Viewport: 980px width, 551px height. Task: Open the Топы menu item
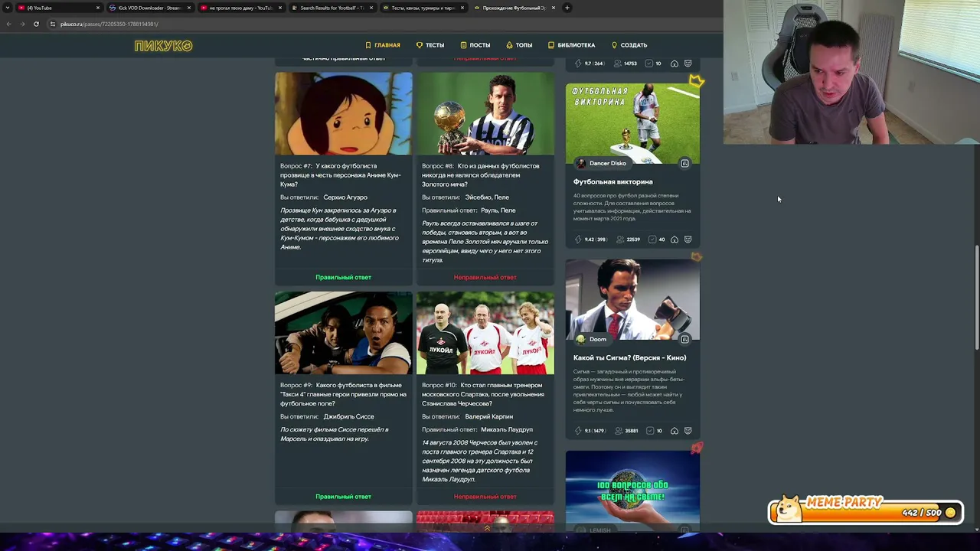point(519,45)
